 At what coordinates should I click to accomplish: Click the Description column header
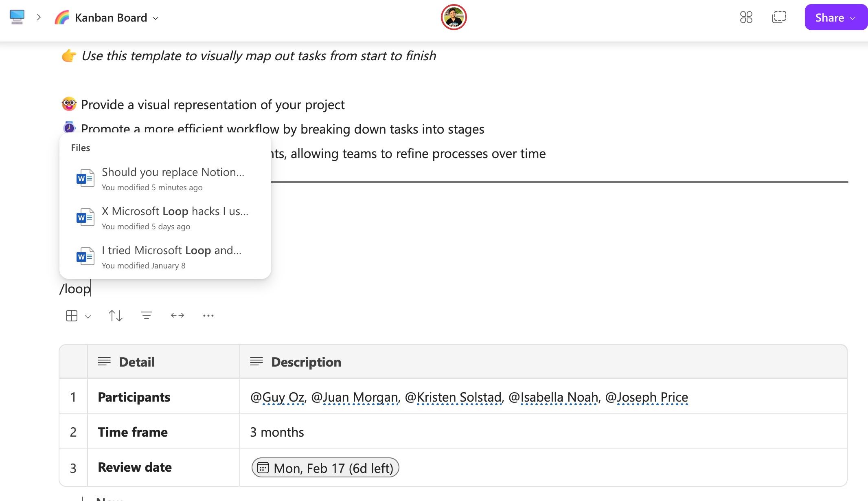pyautogui.click(x=543, y=362)
